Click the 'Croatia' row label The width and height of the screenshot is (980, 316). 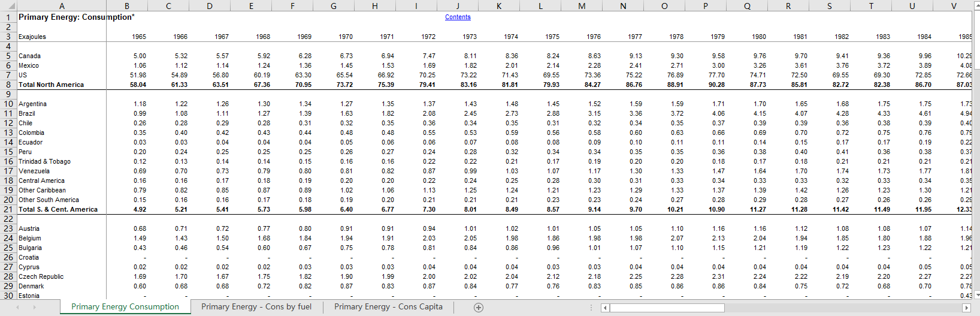point(29,257)
